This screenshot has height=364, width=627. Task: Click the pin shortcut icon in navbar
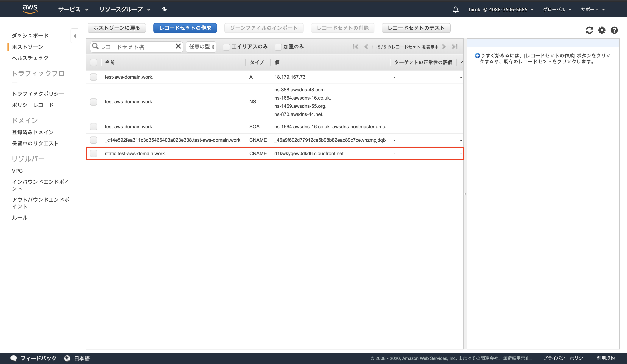coord(164,10)
